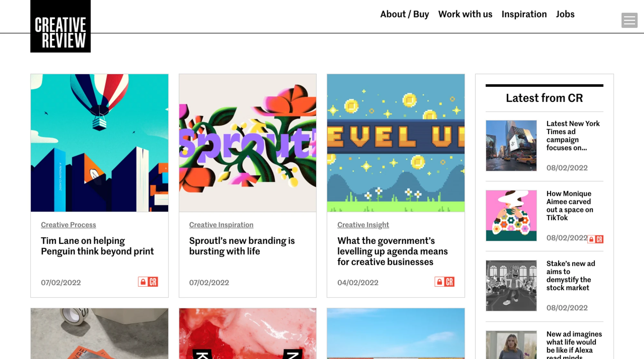Image resolution: width=644 pixels, height=359 pixels.
Task: Open the Tim Lane Penguin article headline
Action: coord(97,246)
